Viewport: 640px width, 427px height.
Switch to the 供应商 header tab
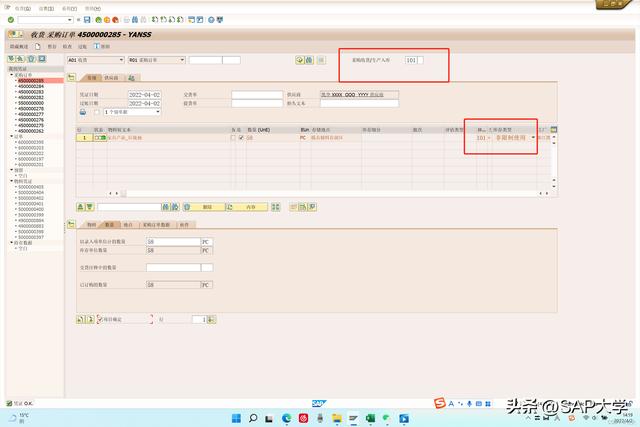pos(110,77)
